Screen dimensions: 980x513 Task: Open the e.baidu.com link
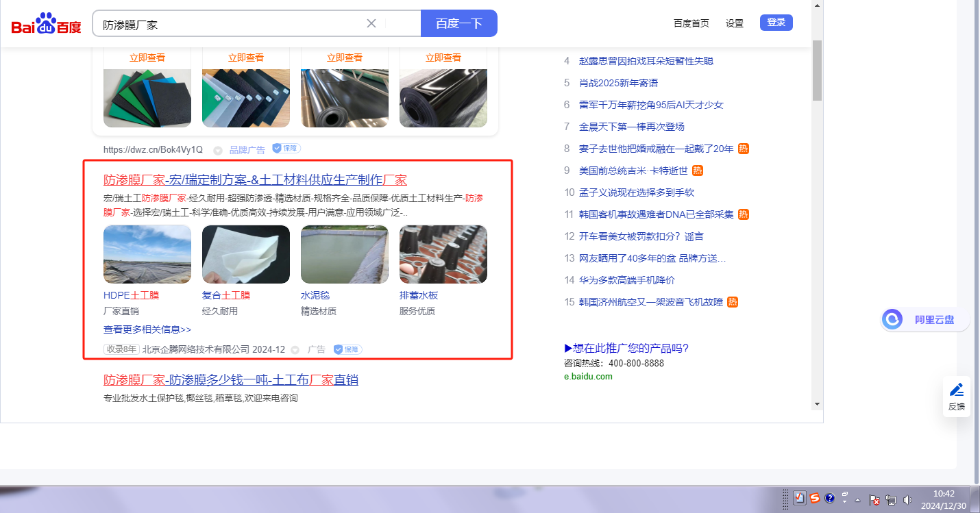(588, 376)
